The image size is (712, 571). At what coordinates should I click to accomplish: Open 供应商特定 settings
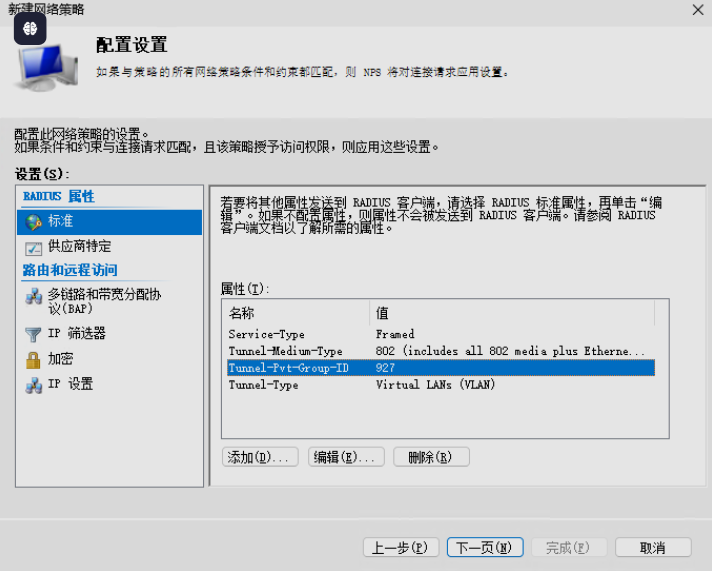point(109,247)
